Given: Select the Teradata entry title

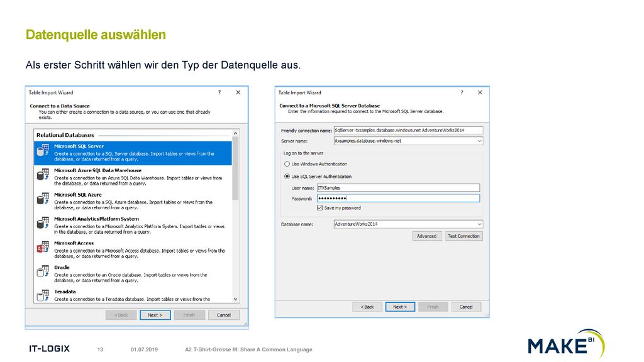Looking at the screenshot, I should click(x=65, y=292).
